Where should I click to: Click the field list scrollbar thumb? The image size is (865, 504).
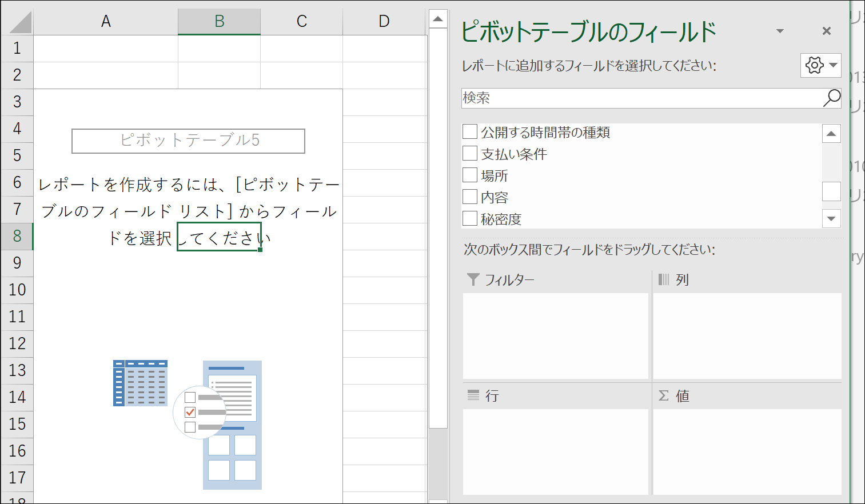coord(831,191)
